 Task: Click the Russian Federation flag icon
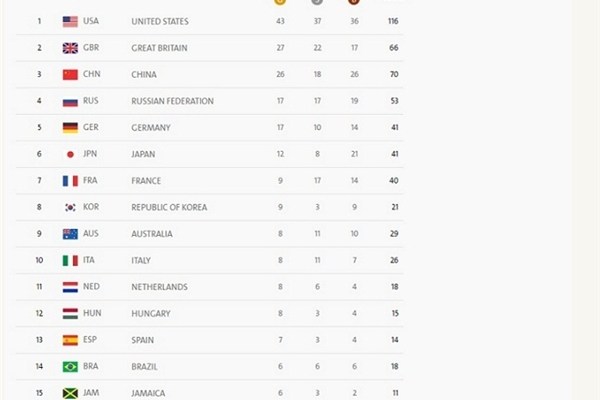click(70, 101)
